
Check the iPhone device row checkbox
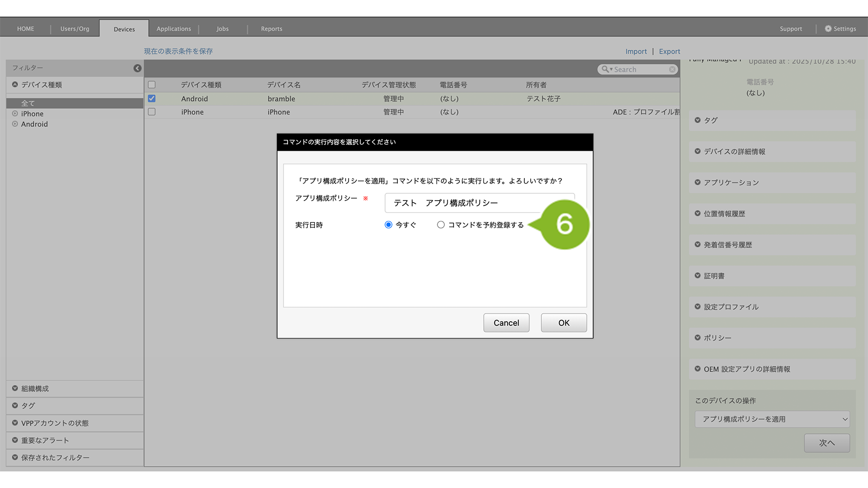(x=152, y=112)
